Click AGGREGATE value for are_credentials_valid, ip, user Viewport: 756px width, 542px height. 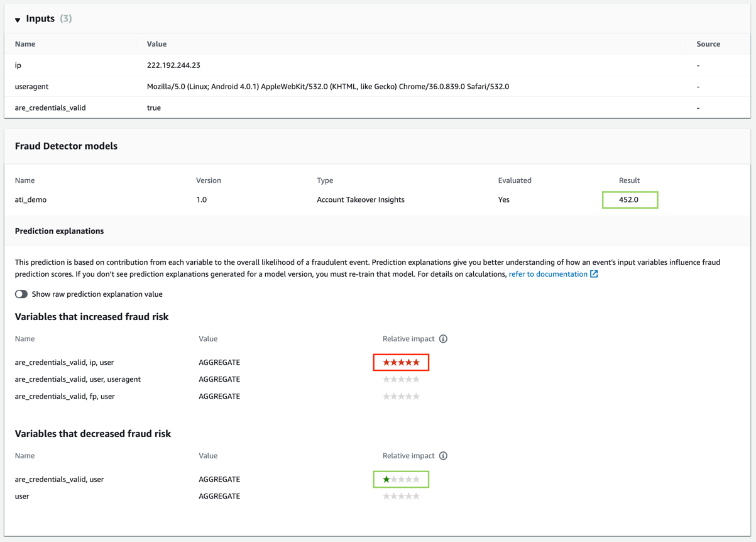tap(219, 363)
